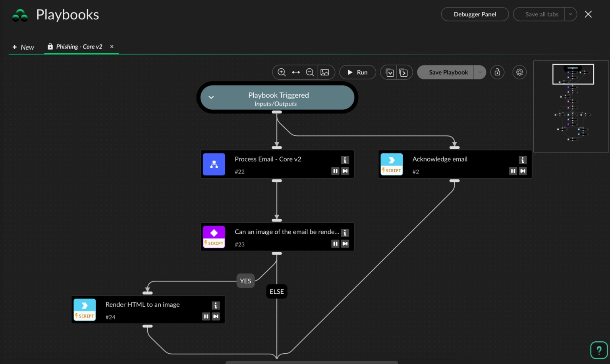Click the info icon on Acknowledge email task
610x364 pixels.
(x=523, y=160)
